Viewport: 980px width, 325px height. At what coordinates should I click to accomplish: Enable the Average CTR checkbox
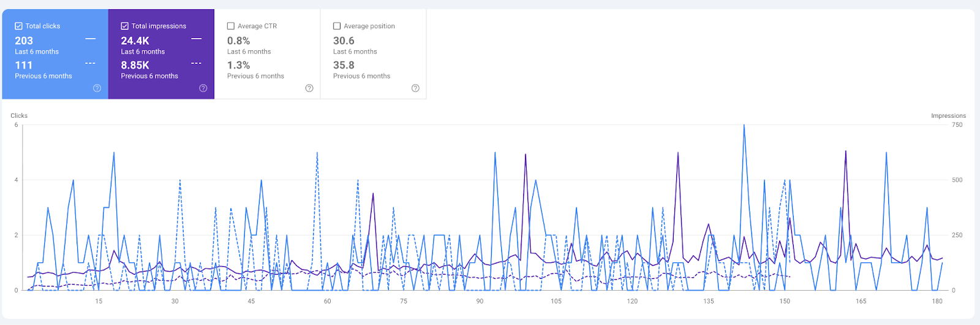point(231,26)
